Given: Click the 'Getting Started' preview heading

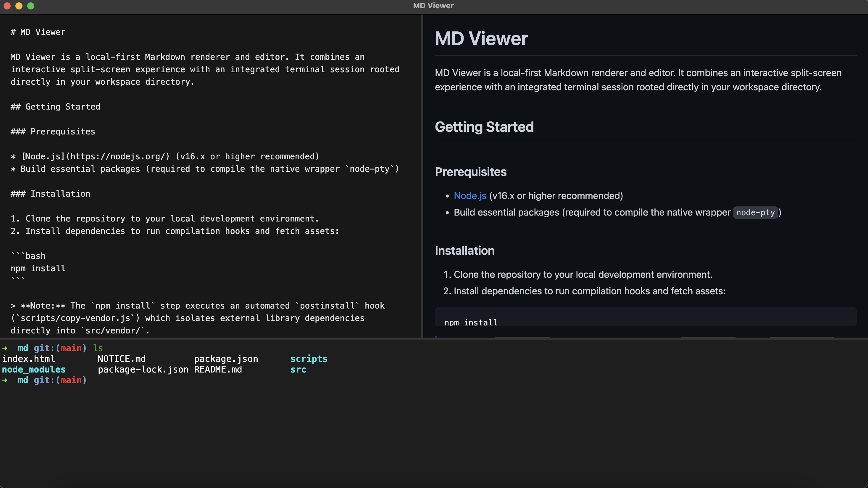Looking at the screenshot, I should click(484, 127).
